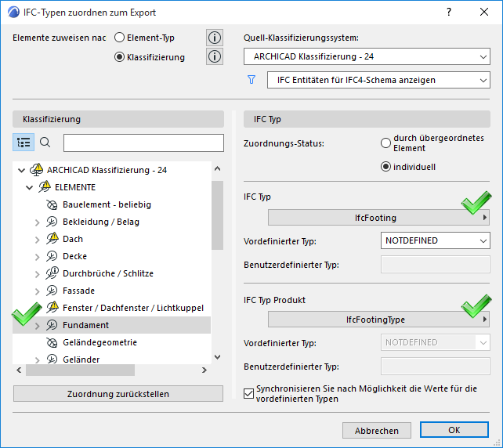Viewport: 503px width, 448px height.
Task: Click the help question mark icon
Action: point(449,13)
